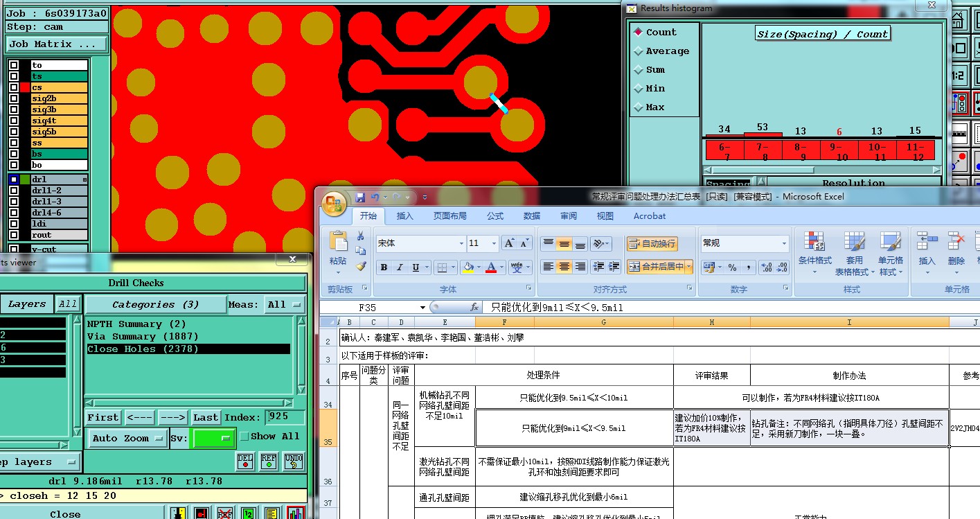
Task: Increase font size with large A icon
Action: 509,243
